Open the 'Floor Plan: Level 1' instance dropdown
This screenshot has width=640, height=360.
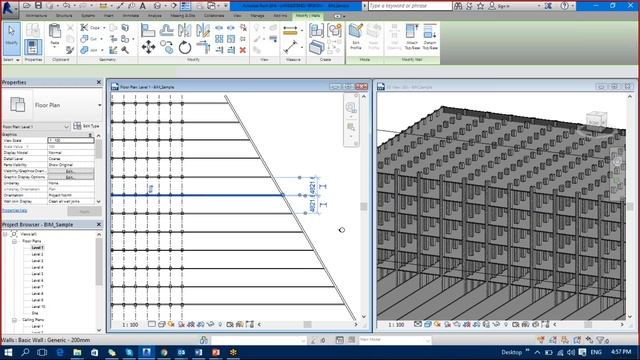click(x=67, y=127)
